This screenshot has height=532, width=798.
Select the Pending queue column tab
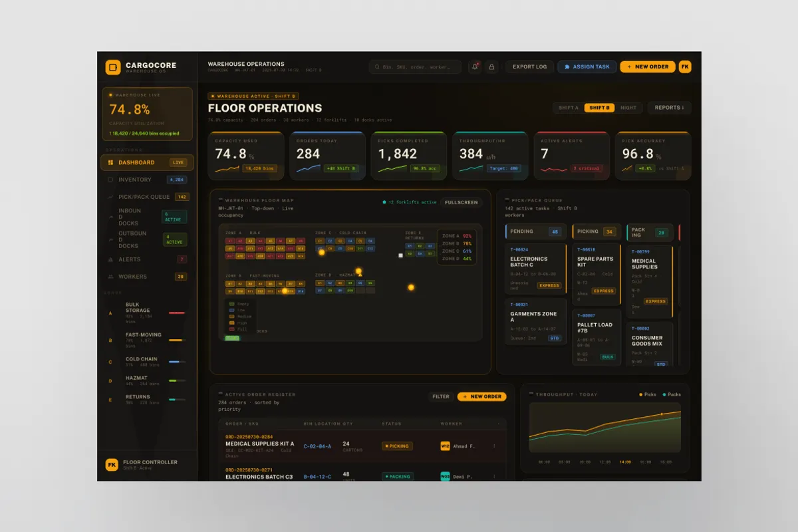coord(535,231)
